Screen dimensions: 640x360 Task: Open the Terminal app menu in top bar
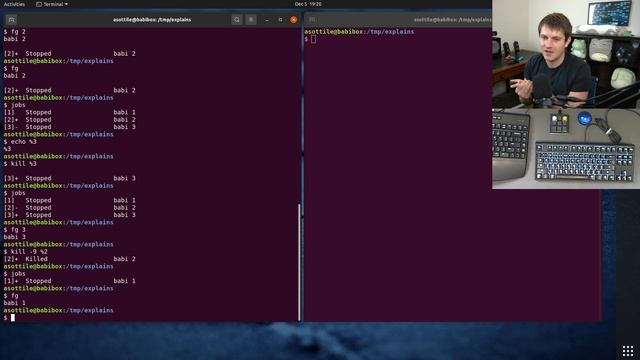click(x=52, y=4)
